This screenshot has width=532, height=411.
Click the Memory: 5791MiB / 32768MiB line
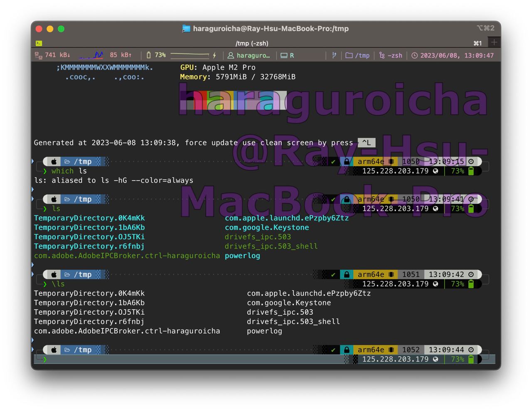click(x=238, y=77)
